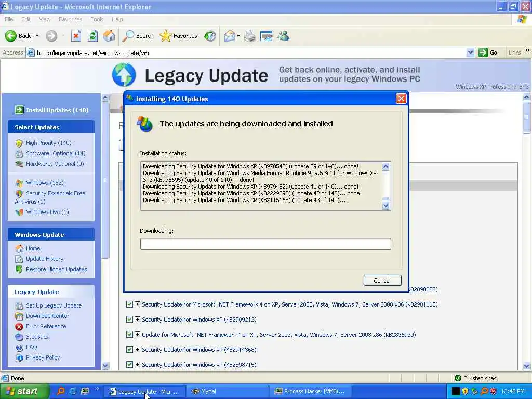
Task: Click the Error Reference red X icon
Action: pyautogui.click(x=19, y=326)
